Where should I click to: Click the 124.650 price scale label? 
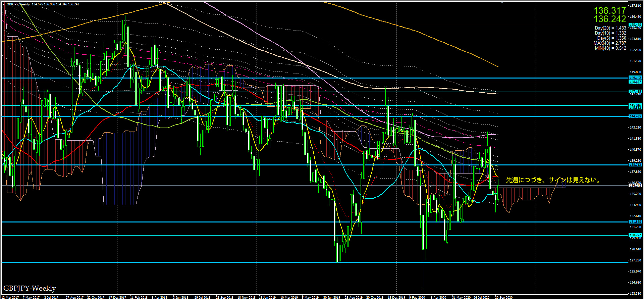636,283
